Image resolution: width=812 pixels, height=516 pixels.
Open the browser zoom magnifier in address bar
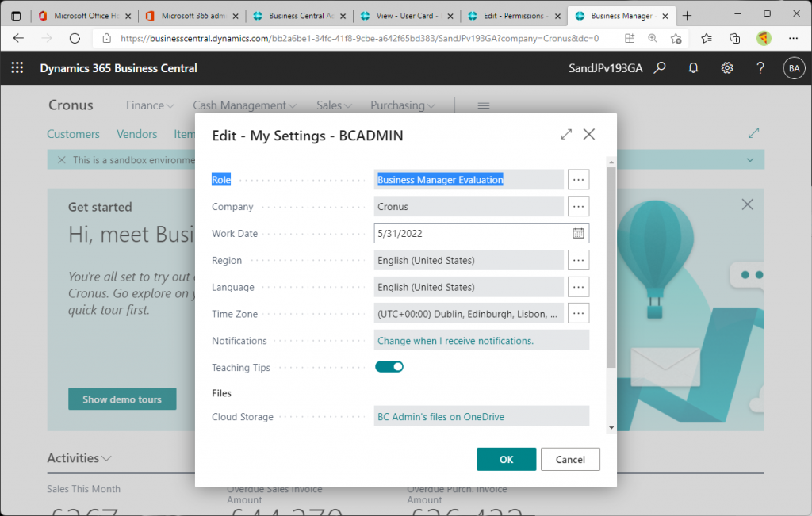[653, 38]
